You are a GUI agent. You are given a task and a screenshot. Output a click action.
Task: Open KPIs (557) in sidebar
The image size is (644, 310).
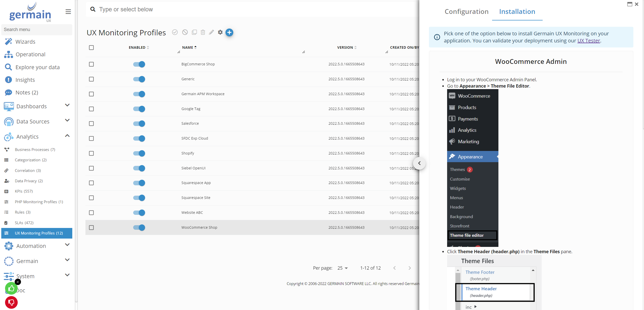(24, 191)
